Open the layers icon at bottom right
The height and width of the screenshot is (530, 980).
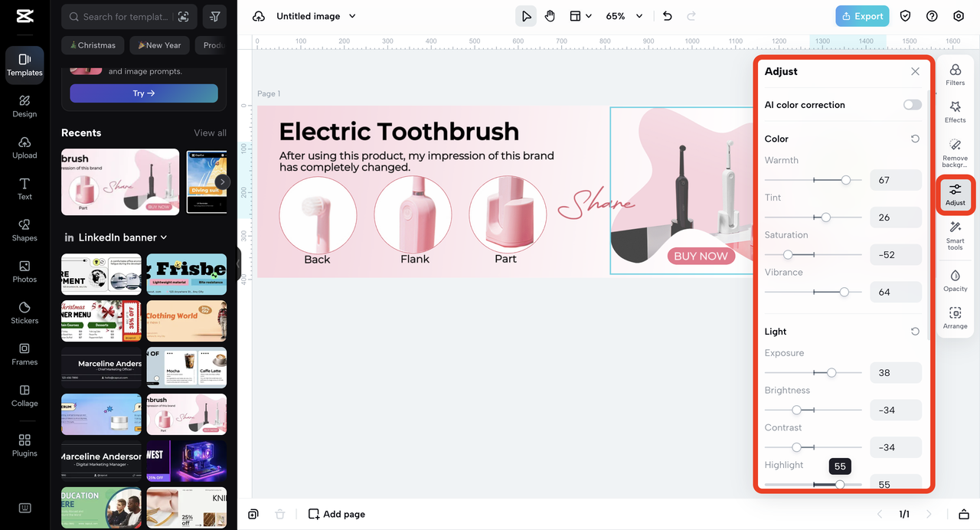[965, 514]
